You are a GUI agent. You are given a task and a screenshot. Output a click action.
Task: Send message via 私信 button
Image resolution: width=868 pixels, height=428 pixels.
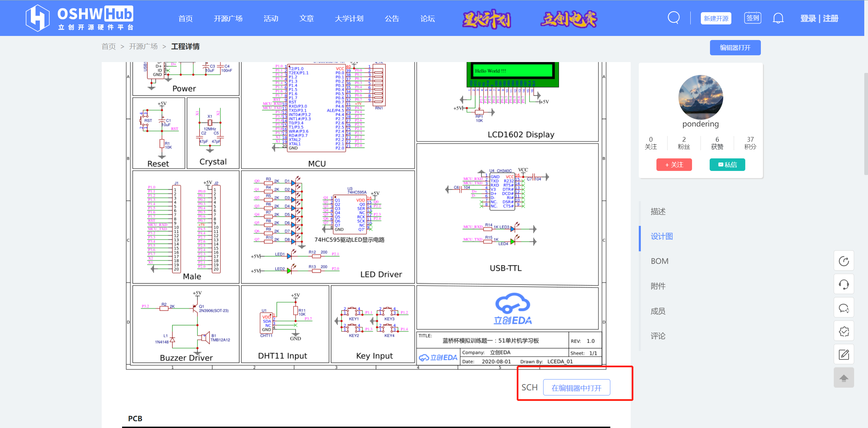point(727,165)
